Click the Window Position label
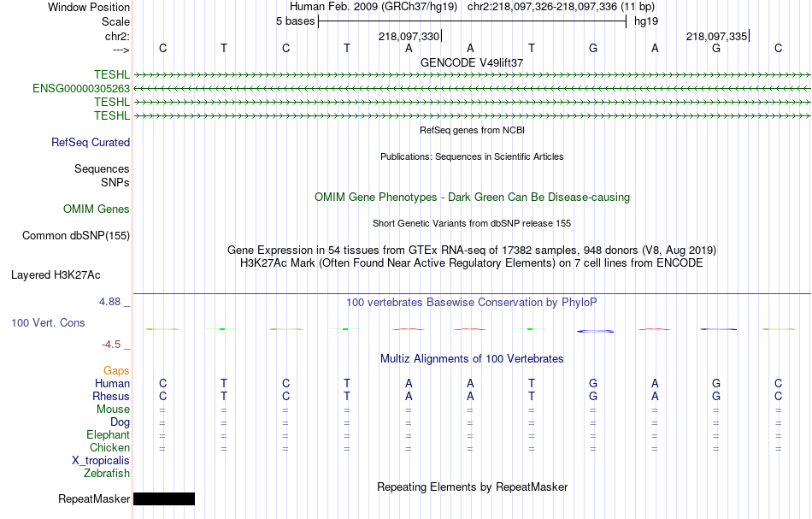This screenshot has width=812, height=519. click(x=89, y=7)
